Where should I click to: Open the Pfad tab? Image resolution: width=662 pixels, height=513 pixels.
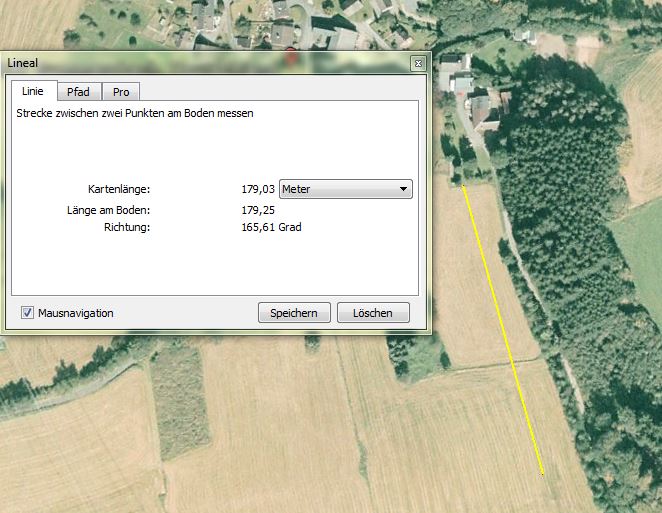tap(78, 92)
